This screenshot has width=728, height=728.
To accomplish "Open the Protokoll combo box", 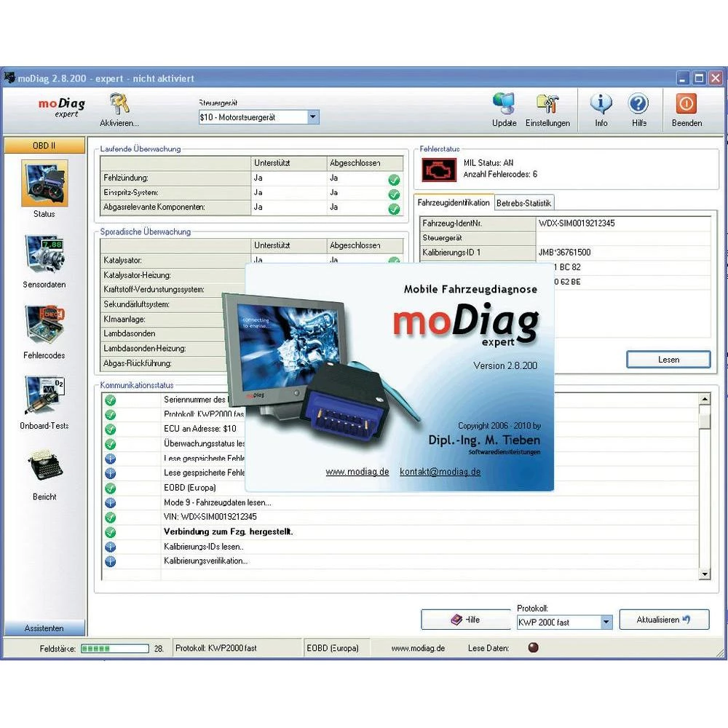I will coord(606,622).
